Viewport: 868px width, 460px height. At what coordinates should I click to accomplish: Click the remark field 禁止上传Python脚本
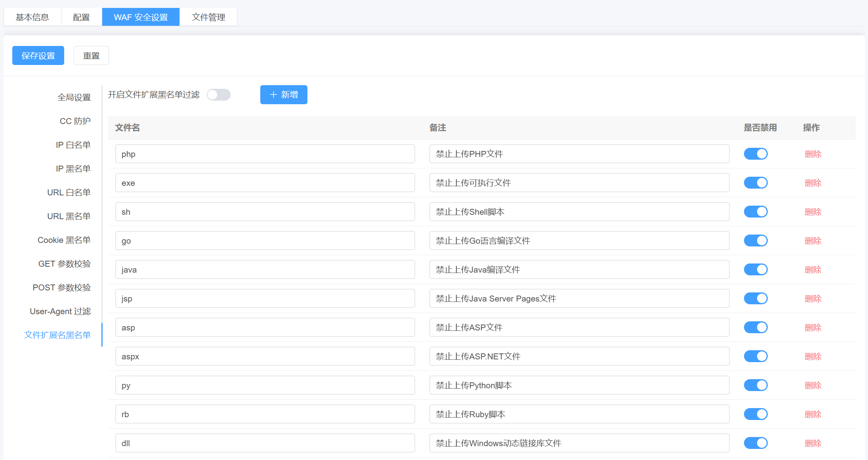[x=579, y=385]
